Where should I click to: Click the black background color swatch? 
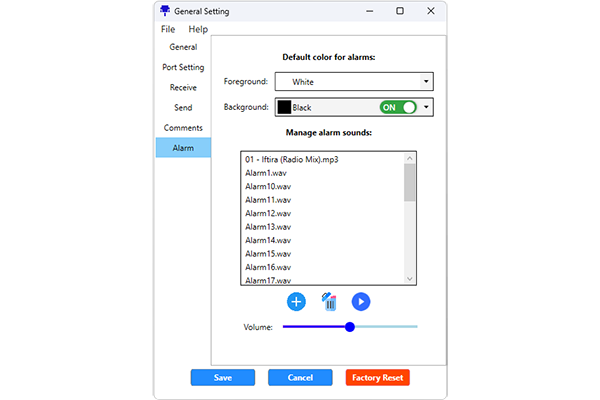(284, 108)
